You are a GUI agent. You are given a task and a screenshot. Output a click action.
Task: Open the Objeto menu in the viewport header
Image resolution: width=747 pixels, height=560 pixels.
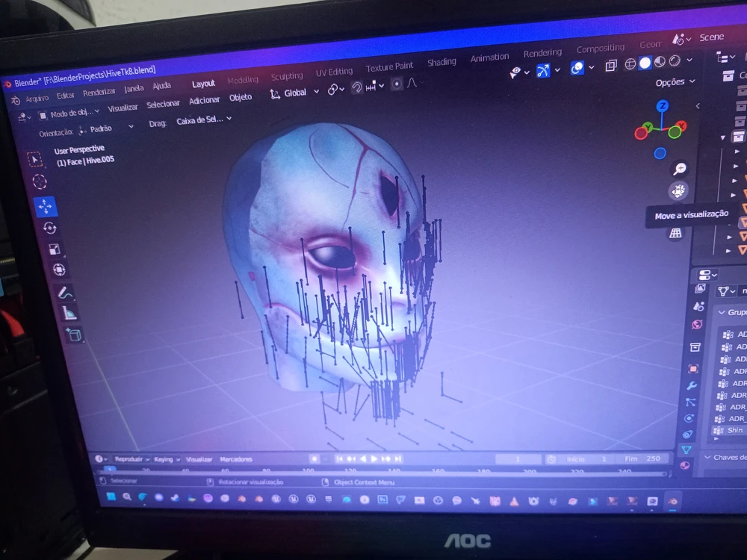point(240,97)
